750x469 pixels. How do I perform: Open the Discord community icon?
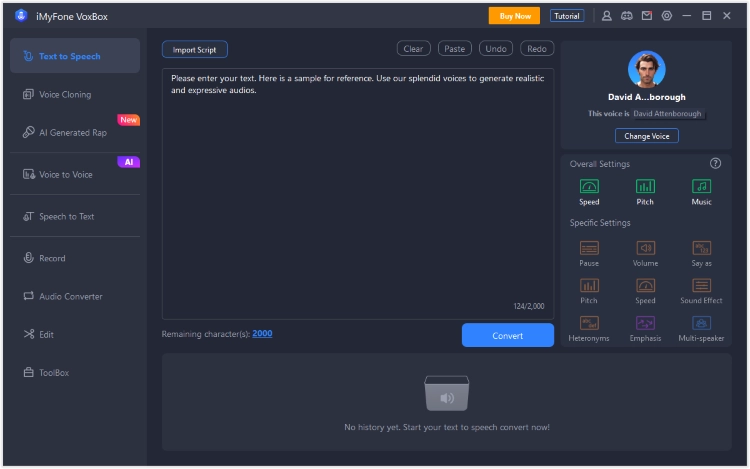pyautogui.click(x=627, y=16)
